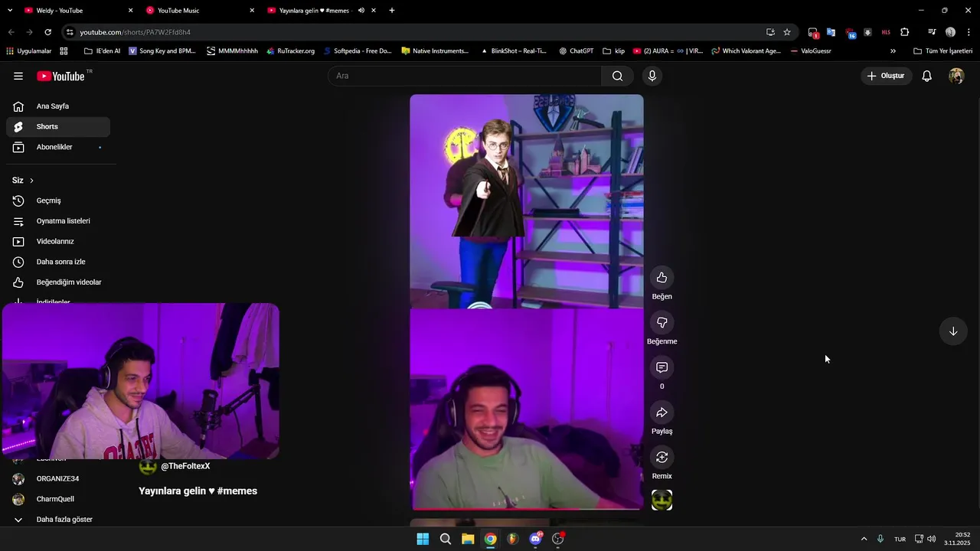
Task: Open the Chrome three-dot menu
Action: 969,32
